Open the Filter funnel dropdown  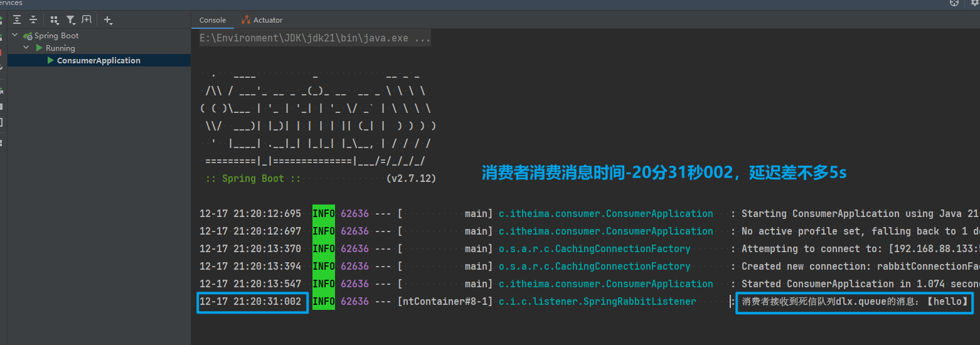[x=70, y=20]
